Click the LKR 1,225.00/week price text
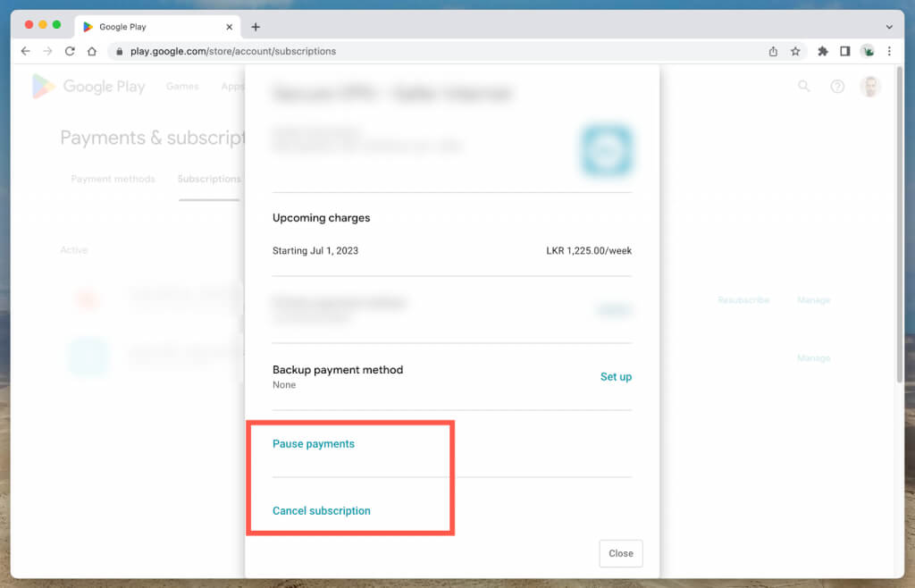This screenshot has width=915, height=588. tap(589, 251)
